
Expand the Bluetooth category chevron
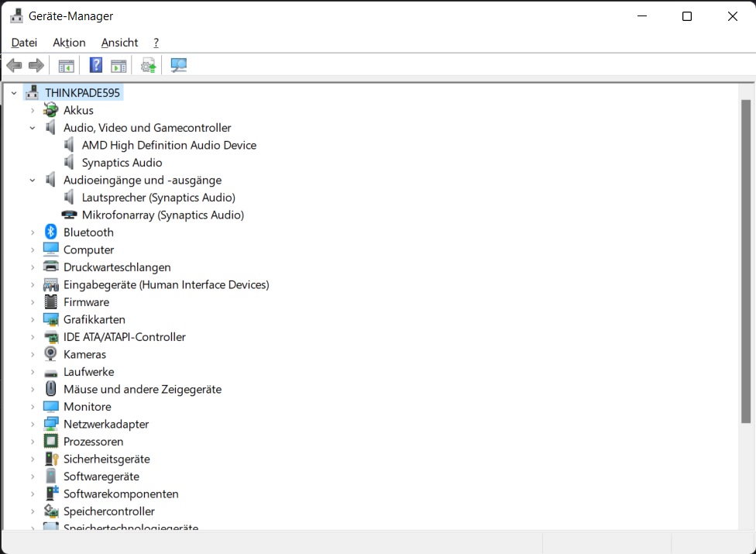[33, 232]
